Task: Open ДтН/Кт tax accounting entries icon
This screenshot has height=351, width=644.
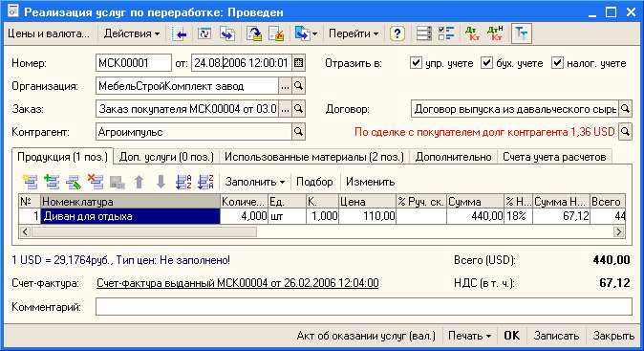Action: tap(495, 33)
